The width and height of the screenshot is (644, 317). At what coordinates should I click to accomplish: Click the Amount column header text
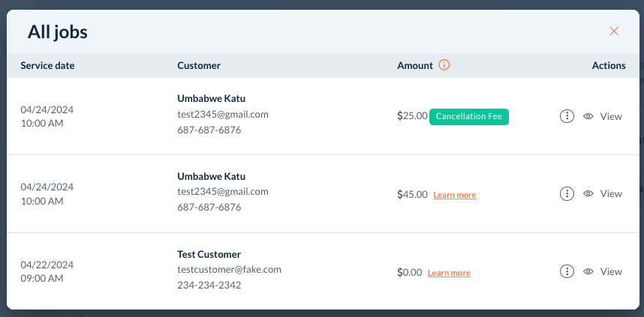[415, 65]
